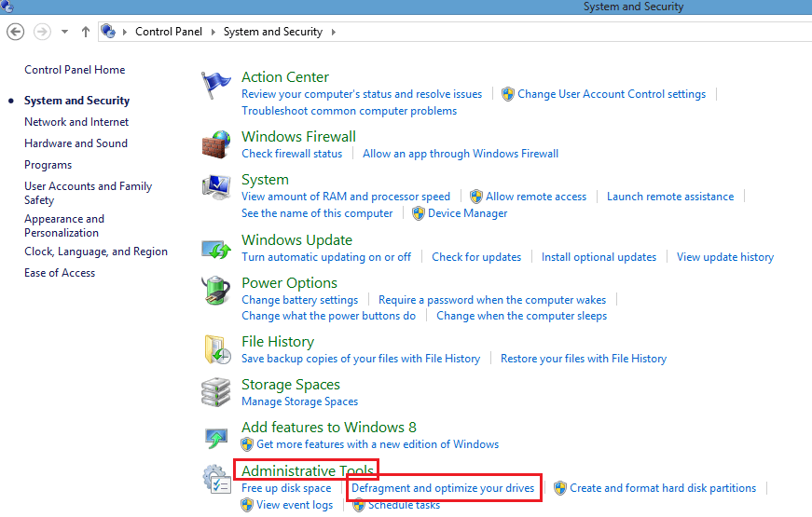Expand the chevron before Control Panel in breadcrumb

[125, 32]
